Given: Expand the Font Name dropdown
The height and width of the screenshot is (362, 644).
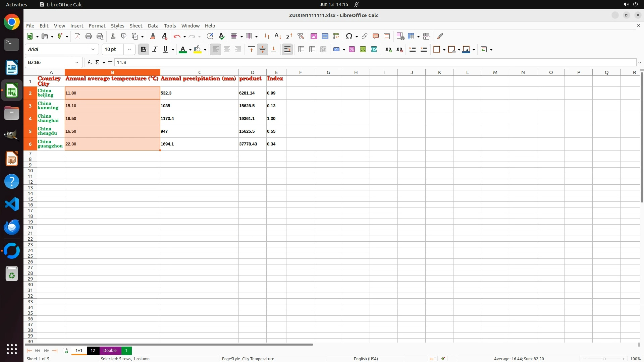Looking at the screenshot, I should [x=93, y=50].
